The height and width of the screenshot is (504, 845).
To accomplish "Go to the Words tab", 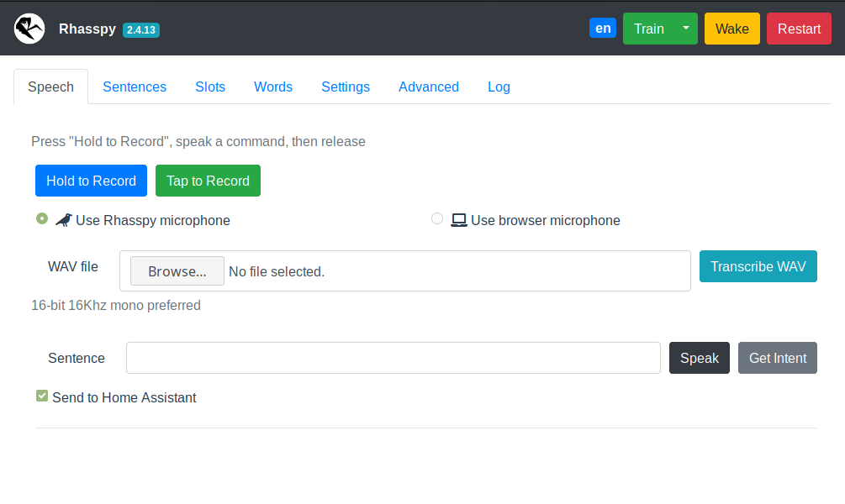I will [273, 87].
